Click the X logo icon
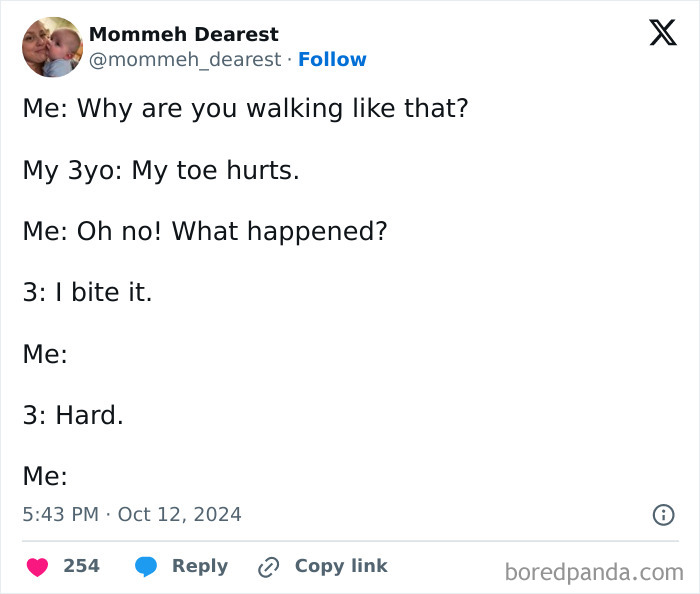The image size is (700, 594). [662, 34]
